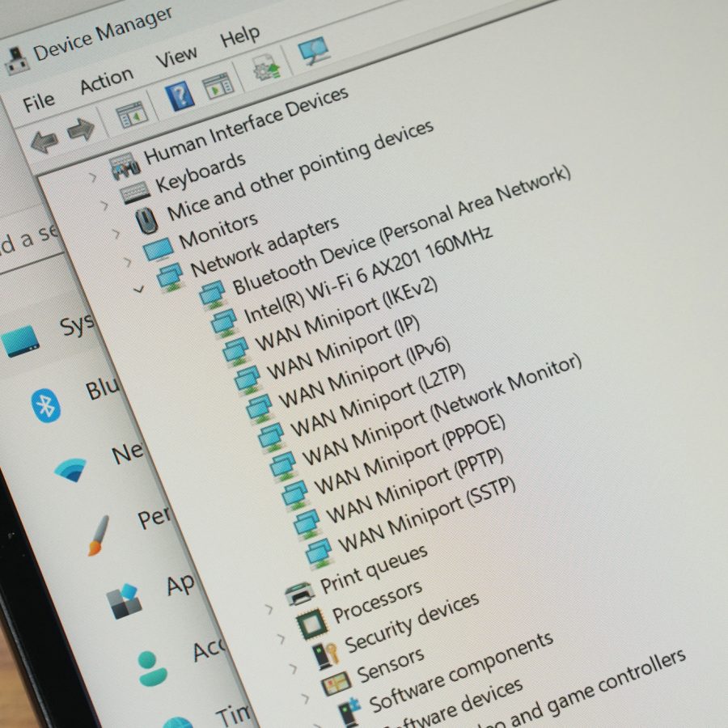Select the "Security devices" label

[x=412, y=622]
